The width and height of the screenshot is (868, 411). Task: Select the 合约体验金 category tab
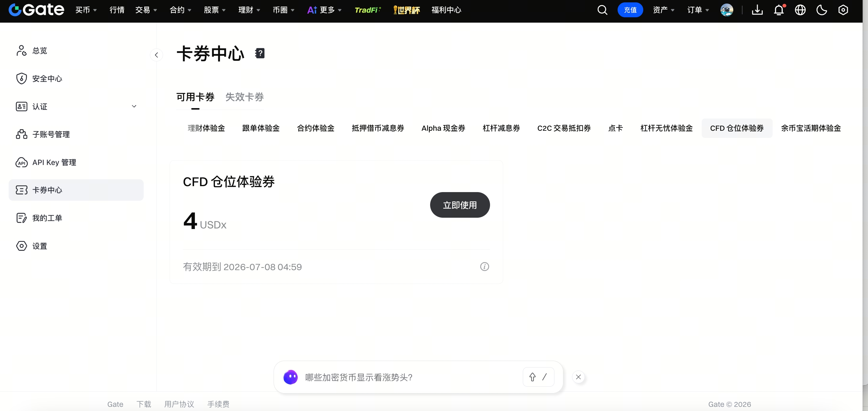click(x=315, y=128)
